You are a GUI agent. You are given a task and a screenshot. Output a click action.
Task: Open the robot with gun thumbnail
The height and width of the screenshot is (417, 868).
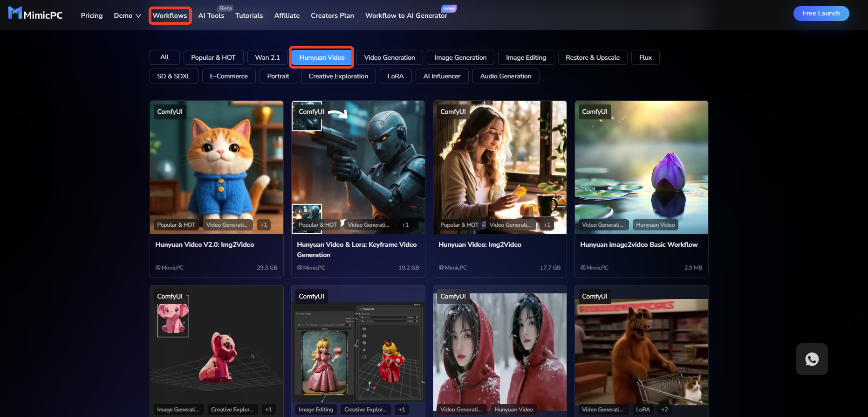[358, 167]
